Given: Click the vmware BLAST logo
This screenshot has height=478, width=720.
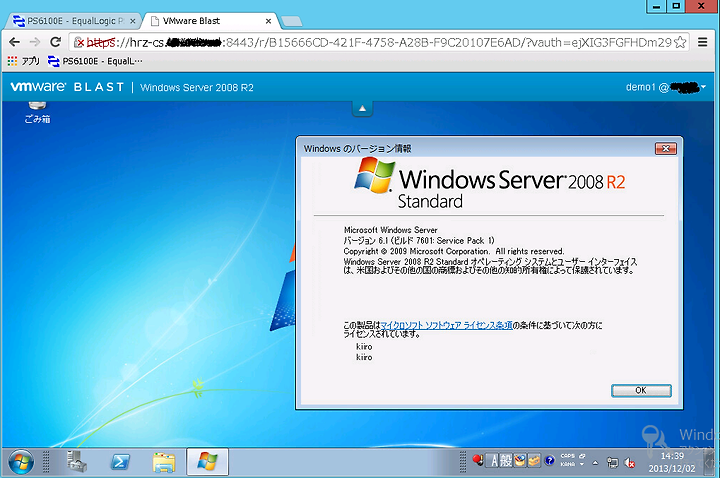Looking at the screenshot, I should coord(67,87).
